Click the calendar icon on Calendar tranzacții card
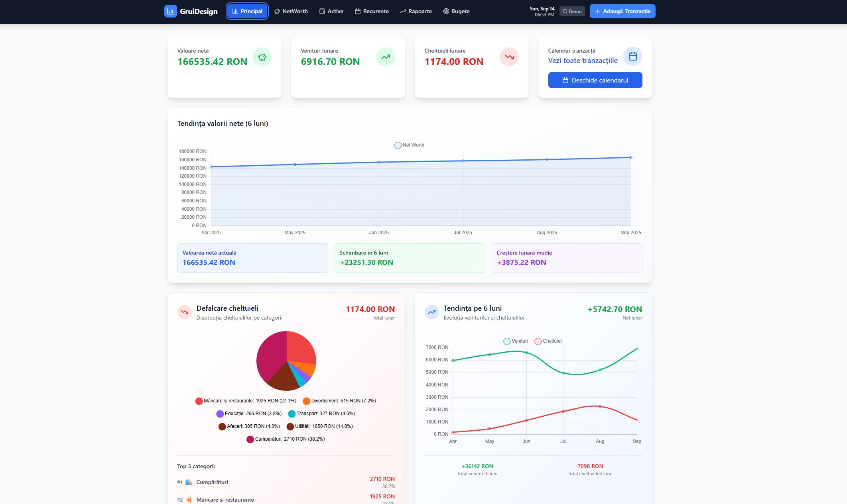This screenshot has width=847, height=504. (632, 56)
